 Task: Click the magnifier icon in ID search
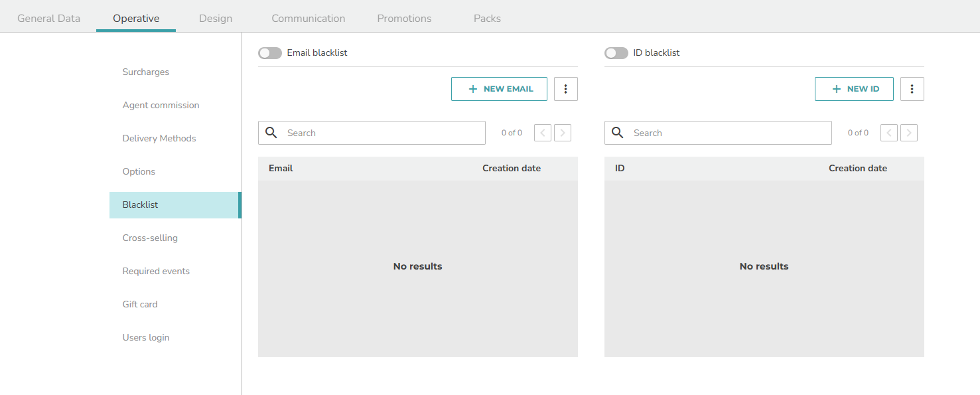coord(617,133)
